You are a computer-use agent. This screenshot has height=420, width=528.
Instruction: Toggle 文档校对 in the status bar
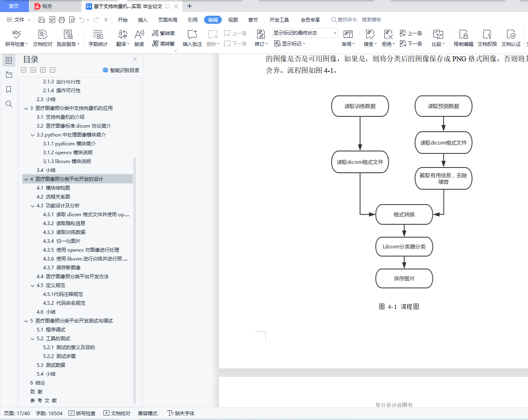[117, 413]
